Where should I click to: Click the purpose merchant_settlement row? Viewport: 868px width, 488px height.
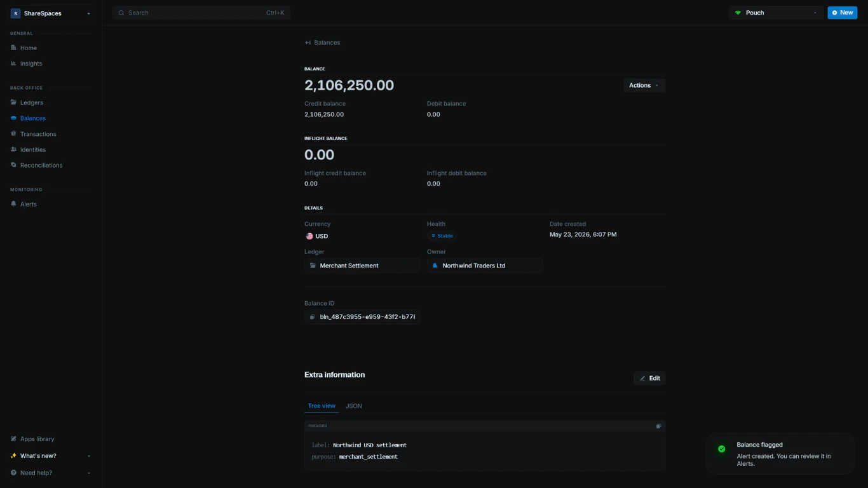(355, 457)
